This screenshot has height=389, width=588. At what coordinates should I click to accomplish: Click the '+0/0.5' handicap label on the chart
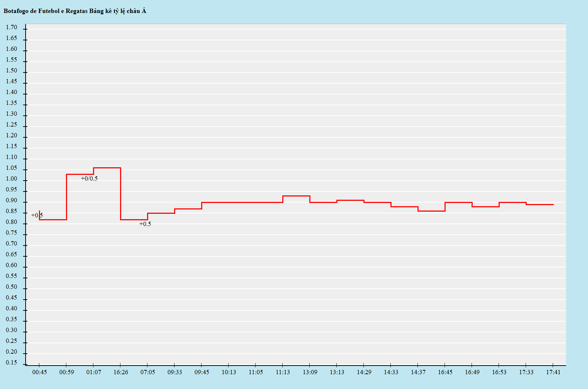[x=89, y=178]
